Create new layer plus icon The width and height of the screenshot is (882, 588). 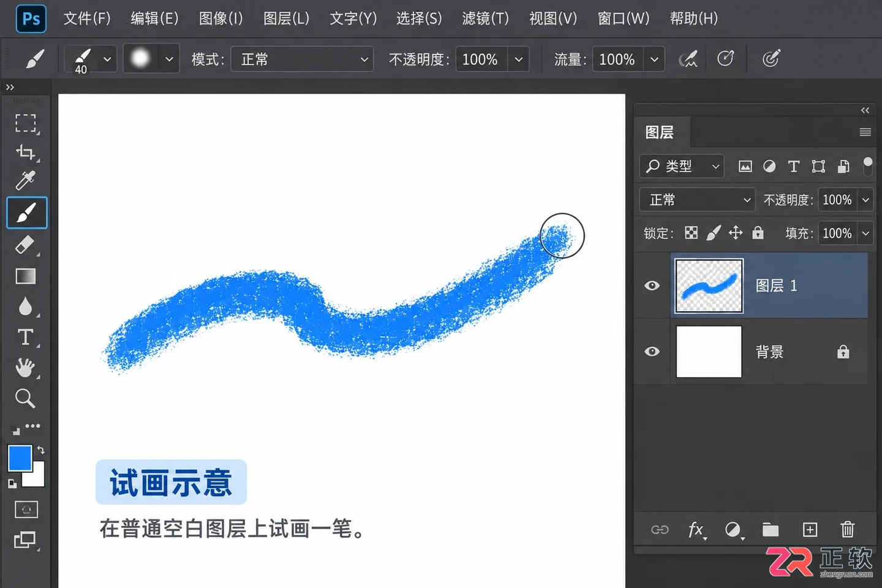pyautogui.click(x=810, y=530)
